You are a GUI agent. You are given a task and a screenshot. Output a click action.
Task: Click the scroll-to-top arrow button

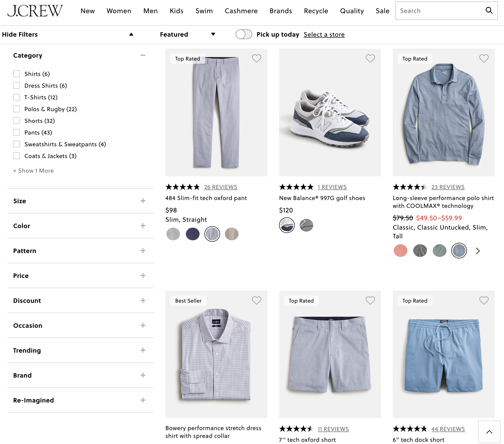[489, 432]
